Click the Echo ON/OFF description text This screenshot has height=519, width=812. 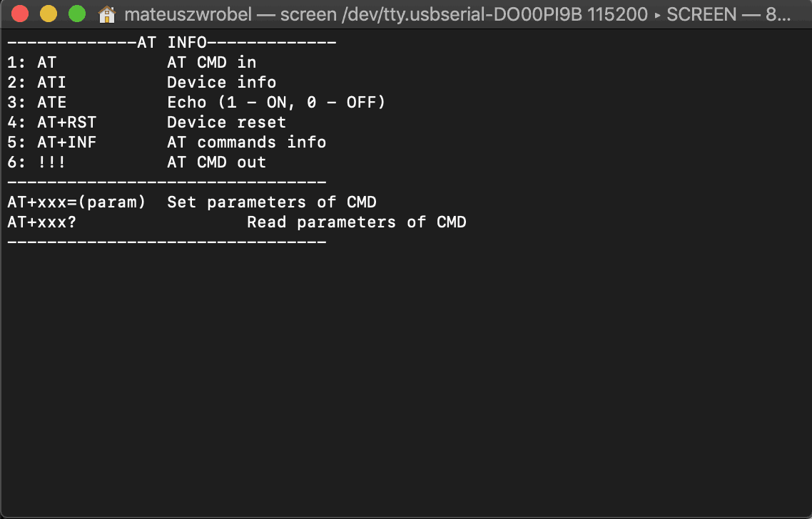point(277,103)
